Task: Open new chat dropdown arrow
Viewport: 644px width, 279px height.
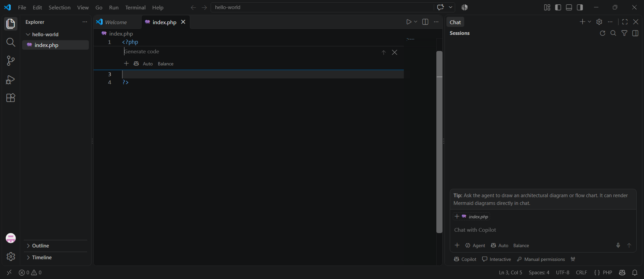Action: (590, 22)
